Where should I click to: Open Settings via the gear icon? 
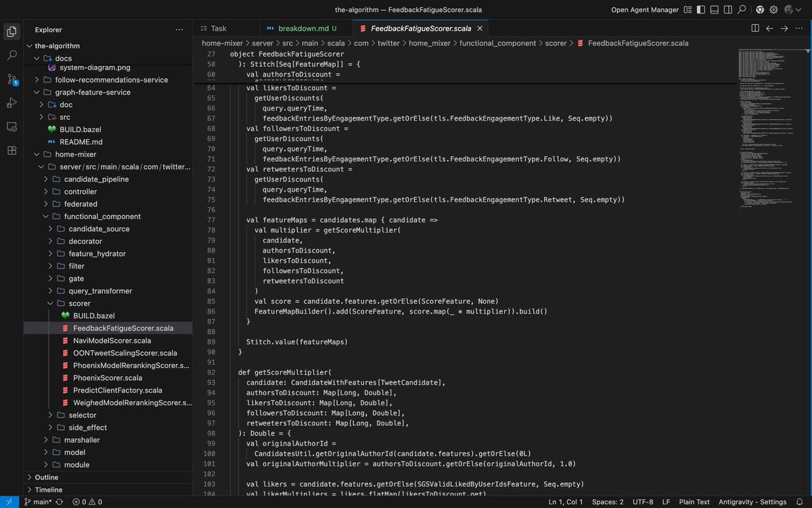point(773,10)
